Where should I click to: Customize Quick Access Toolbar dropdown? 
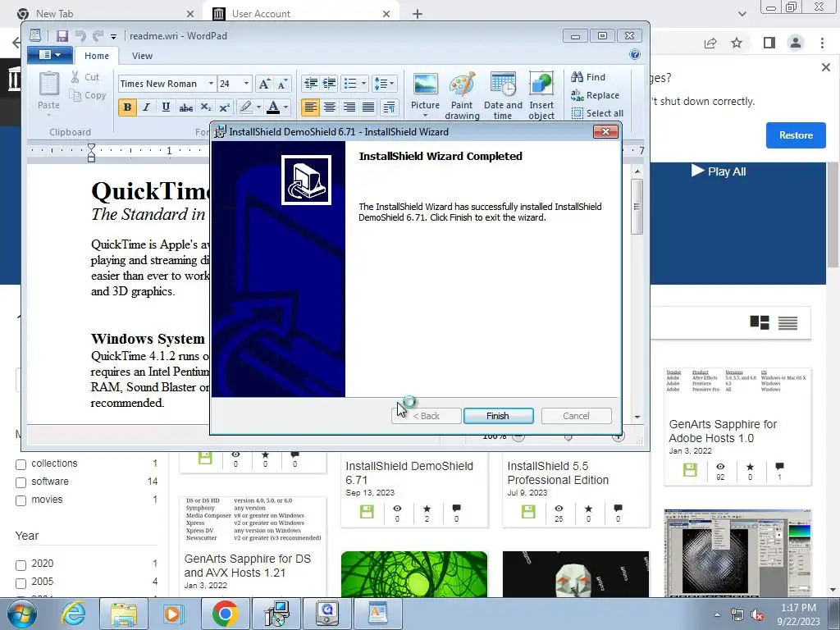[113, 36]
